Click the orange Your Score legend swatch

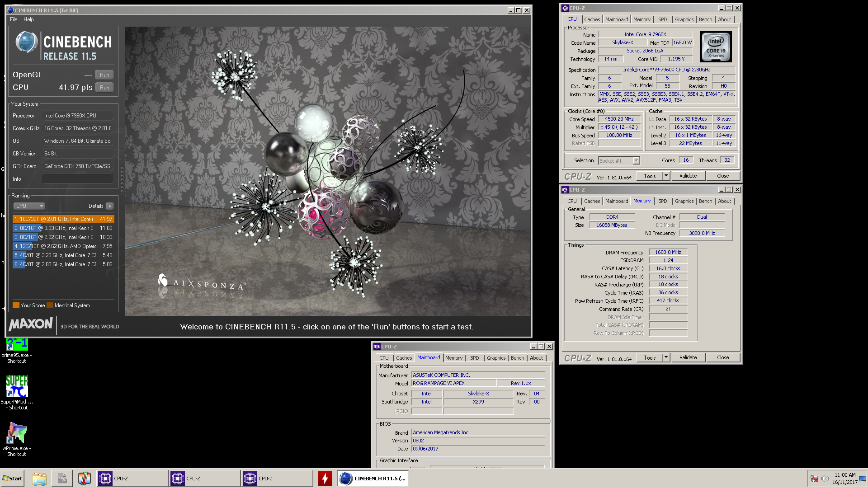point(16,305)
